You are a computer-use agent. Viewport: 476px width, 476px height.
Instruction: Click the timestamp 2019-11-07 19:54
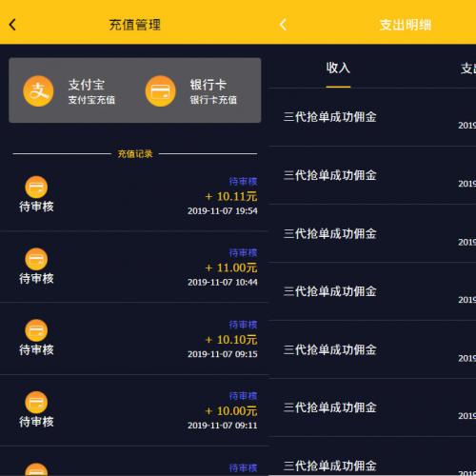click(223, 211)
